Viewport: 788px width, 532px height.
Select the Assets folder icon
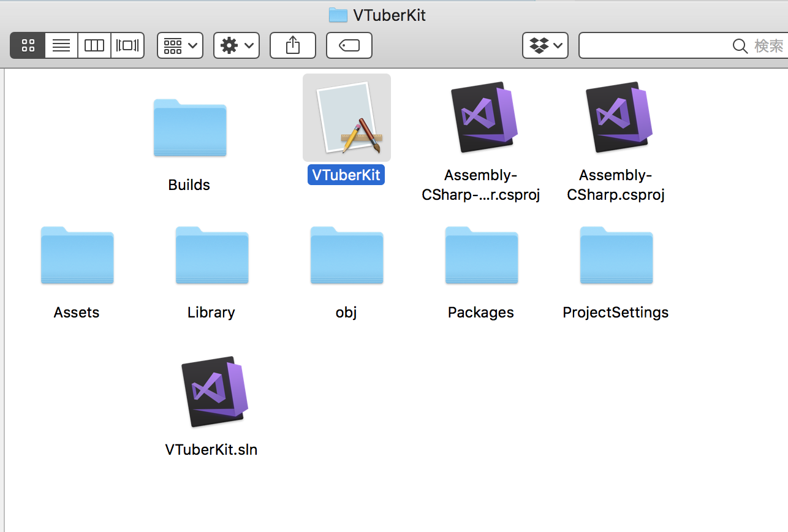[x=77, y=255]
